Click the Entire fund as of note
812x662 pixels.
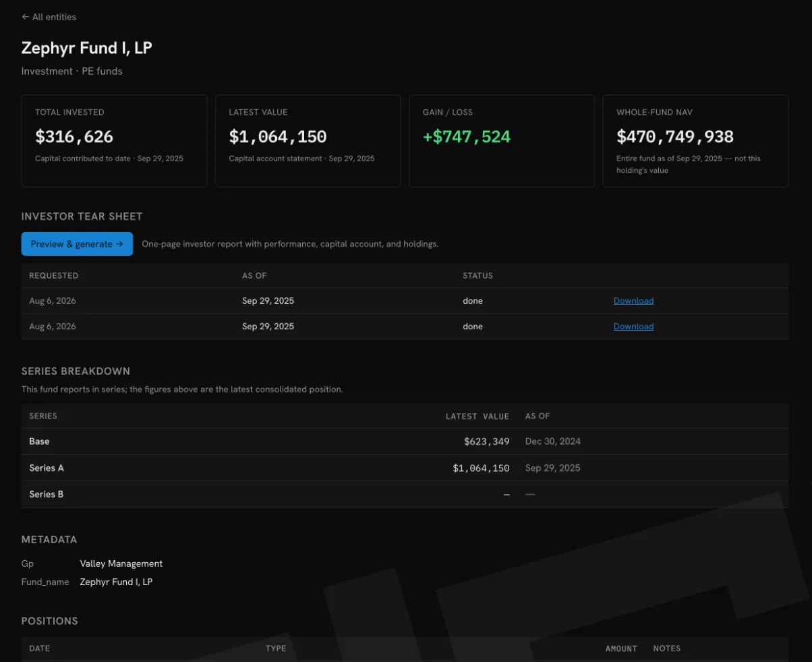(x=689, y=165)
